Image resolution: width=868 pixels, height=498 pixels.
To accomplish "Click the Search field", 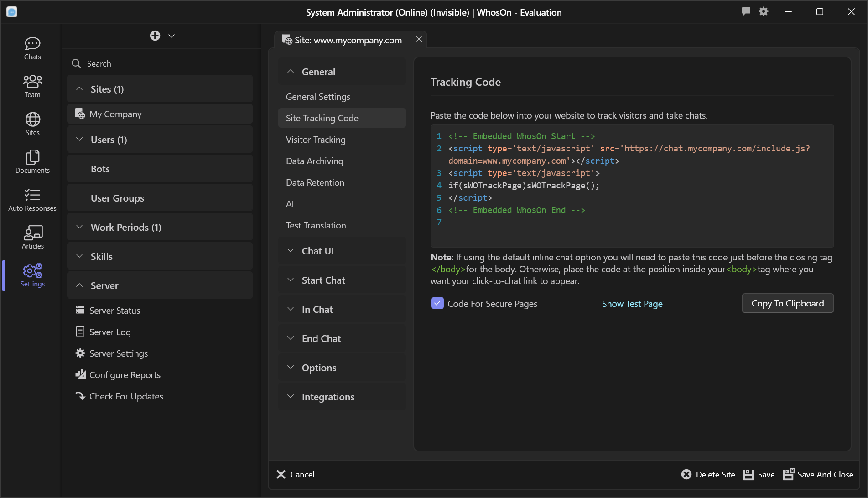I will [160, 63].
